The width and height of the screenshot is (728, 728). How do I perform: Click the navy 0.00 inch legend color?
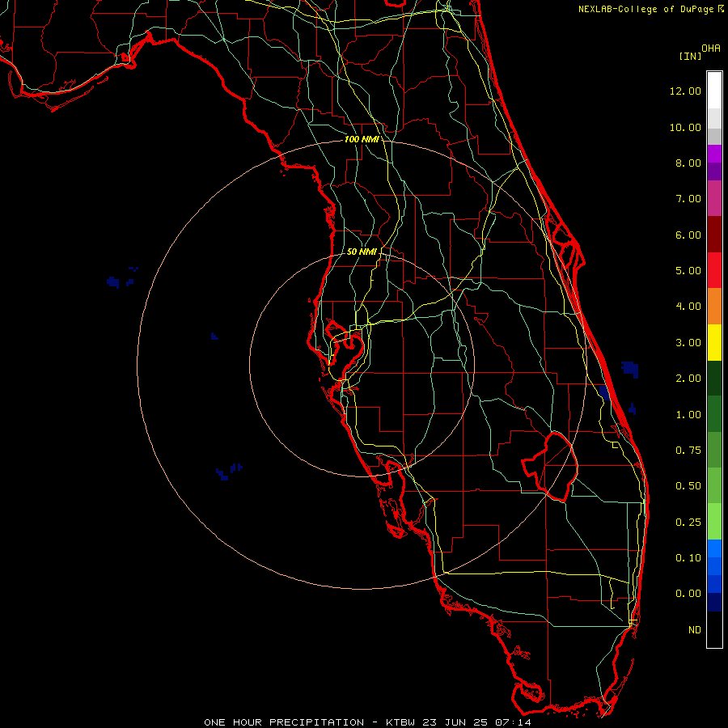[714, 602]
